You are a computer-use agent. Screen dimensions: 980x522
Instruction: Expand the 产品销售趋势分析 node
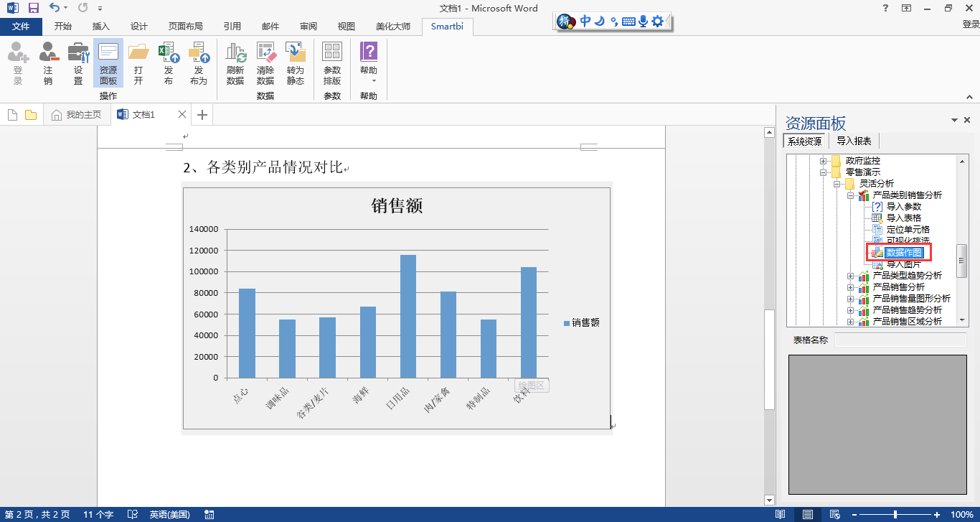coord(851,310)
